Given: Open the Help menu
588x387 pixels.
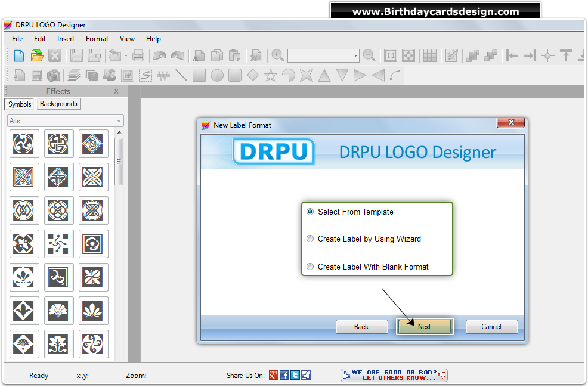Looking at the screenshot, I should click(153, 39).
